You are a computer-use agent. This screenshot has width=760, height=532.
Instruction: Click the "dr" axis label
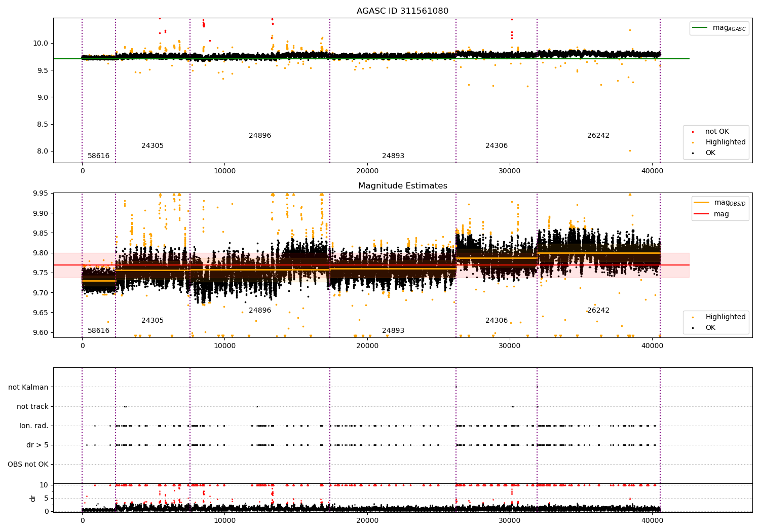33,498
